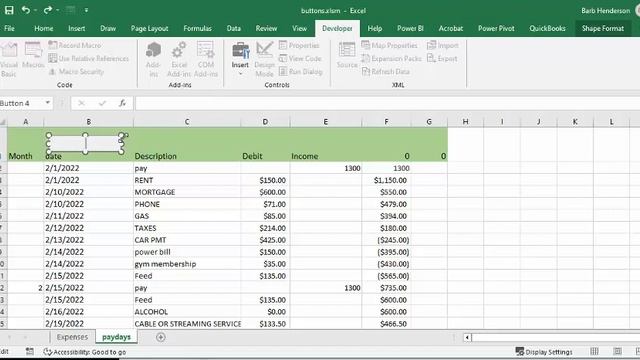Screen dimensions: 640x360
Task: Click cell with text MORTGAGE
Action: click(187, 192)
